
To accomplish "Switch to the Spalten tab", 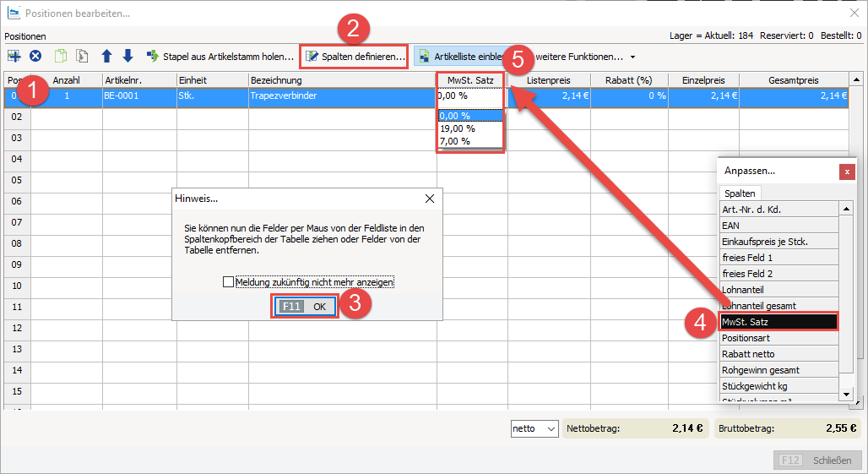I will pos(741,193).
